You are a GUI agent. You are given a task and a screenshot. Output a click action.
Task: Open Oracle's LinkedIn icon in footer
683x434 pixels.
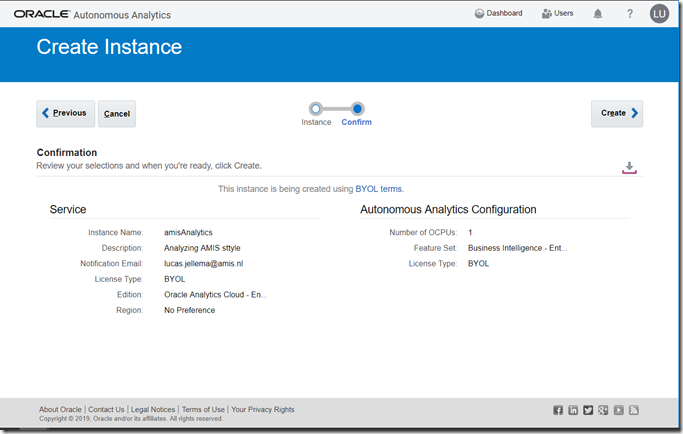pos(573,410)
